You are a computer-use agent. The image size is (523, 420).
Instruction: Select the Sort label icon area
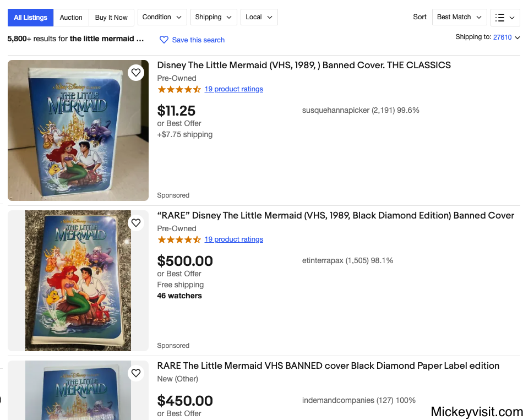coord(420,17)
